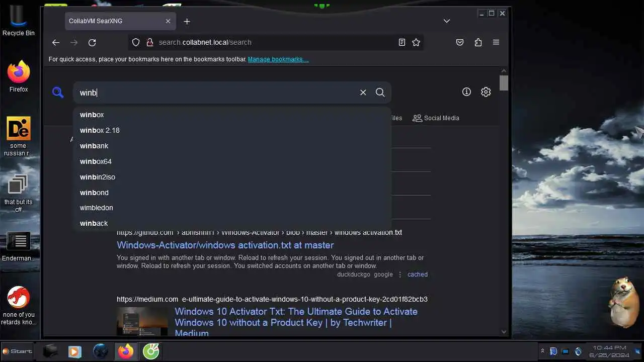Click the taskbar clock showing 10:44 PM

(609, 351)
